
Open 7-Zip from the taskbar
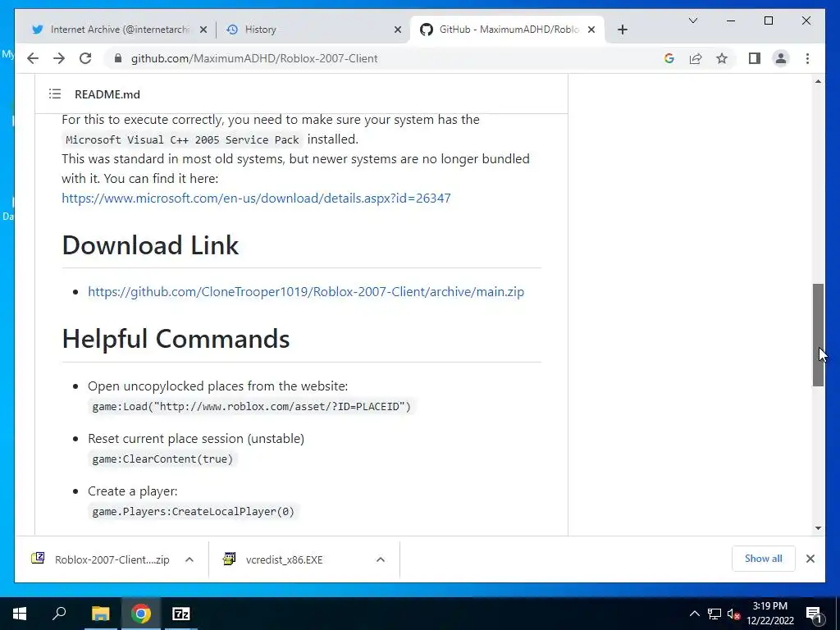tap(181, 614)
